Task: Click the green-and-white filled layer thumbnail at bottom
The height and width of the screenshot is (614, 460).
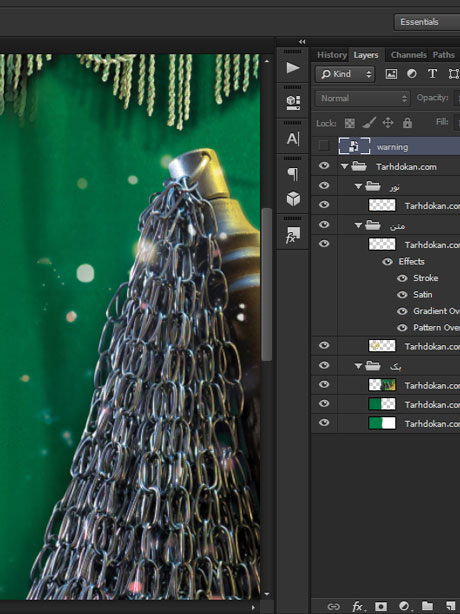Action: [x=382, y=423]
